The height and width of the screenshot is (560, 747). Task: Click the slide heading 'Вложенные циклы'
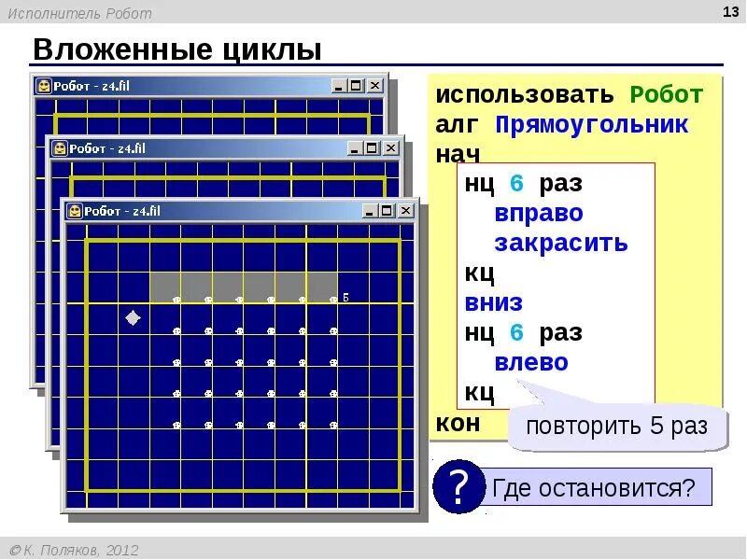click(x=177, y=49)
